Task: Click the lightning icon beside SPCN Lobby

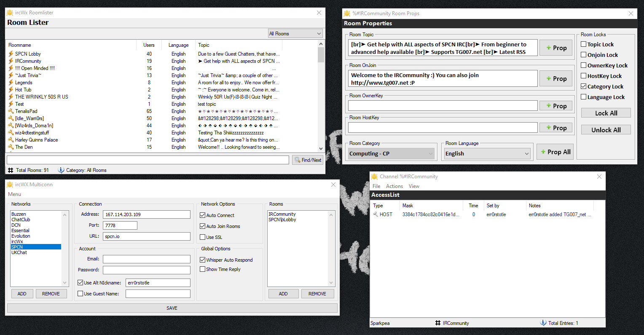Action: click(11, 54)
